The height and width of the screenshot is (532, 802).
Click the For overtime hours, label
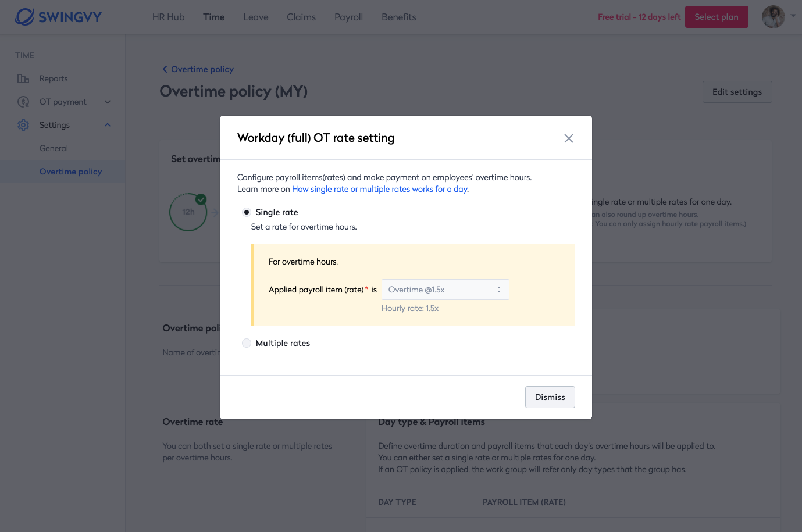coord(303,262)
